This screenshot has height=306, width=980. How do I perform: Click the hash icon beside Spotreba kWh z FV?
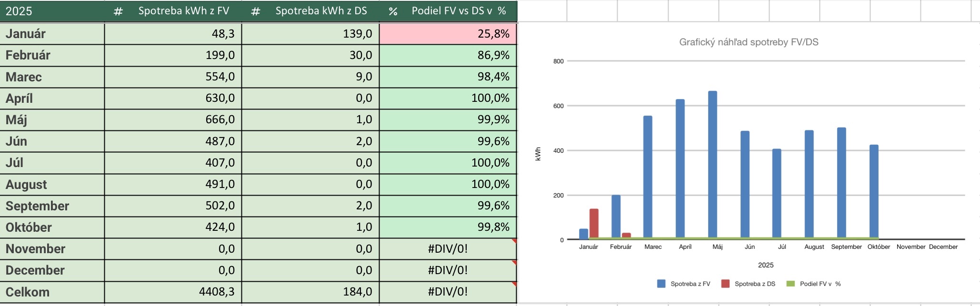(118, 11)
